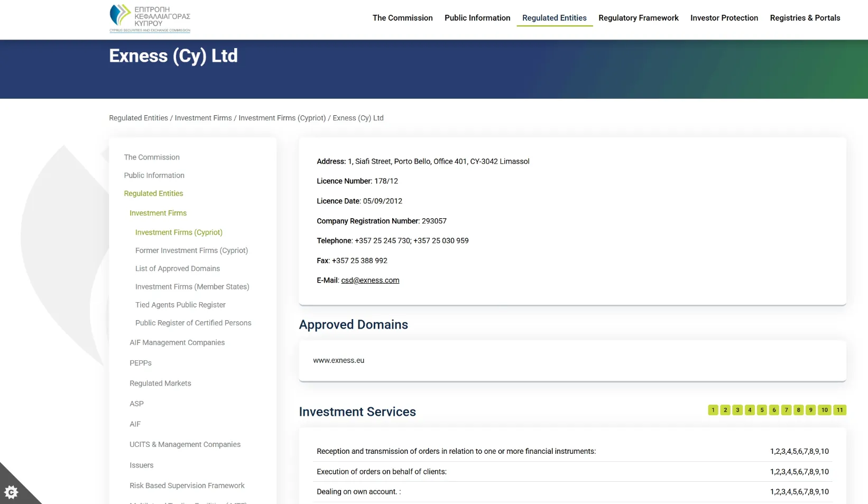Open The Commission top menu
The width and height of the screenshot is (868, 504).
tap(402, 18)
